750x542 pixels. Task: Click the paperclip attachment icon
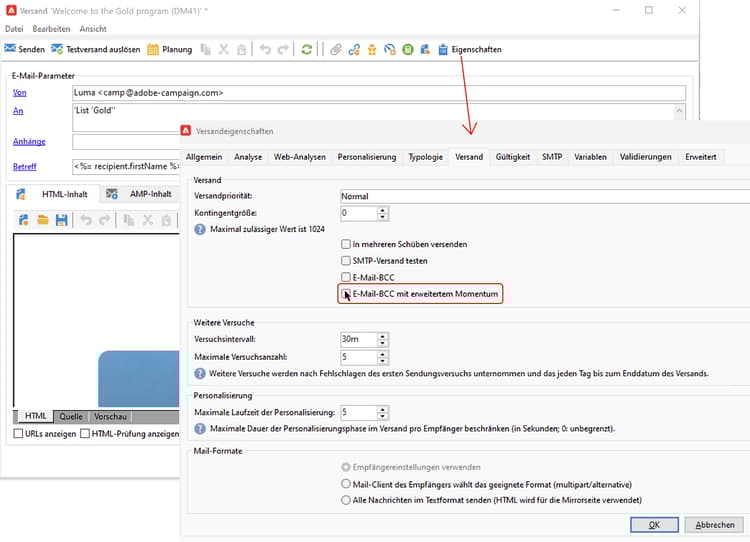336,49
